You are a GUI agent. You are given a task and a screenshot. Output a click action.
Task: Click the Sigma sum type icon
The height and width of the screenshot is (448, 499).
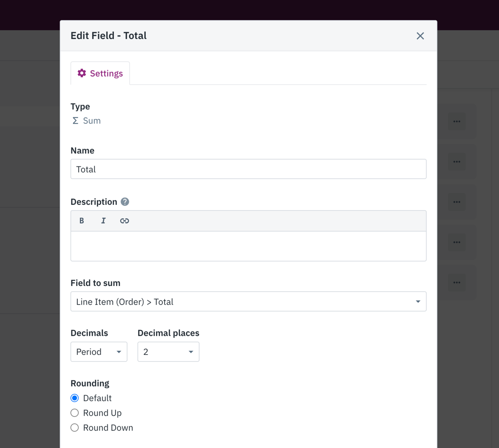(75, 120)
